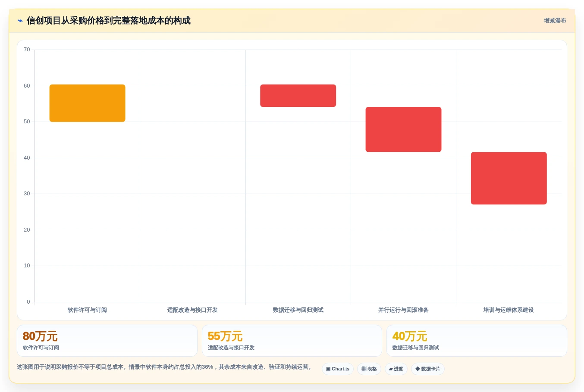
Task: Select the 表格 tag chip
Action: click(x=369, y=369)
